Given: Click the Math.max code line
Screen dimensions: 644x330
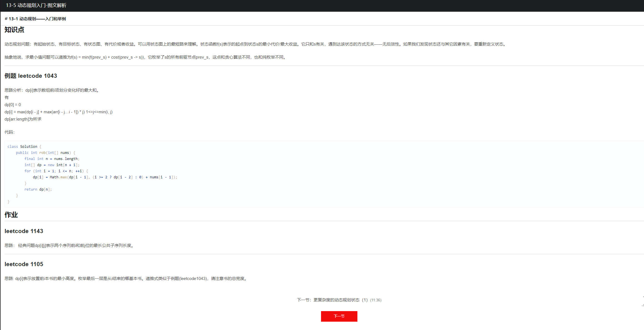Looking at the screenshot, I should 105,177.
